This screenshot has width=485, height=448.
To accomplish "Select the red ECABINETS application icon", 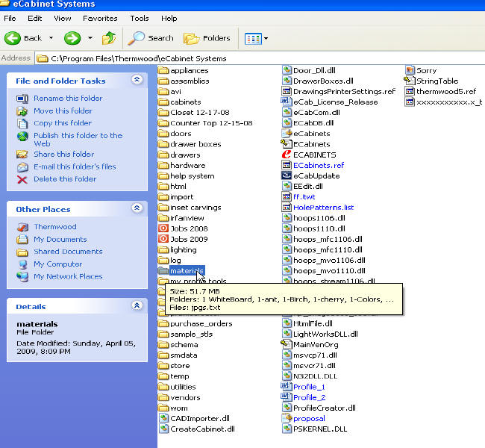I will pos(287,155).
